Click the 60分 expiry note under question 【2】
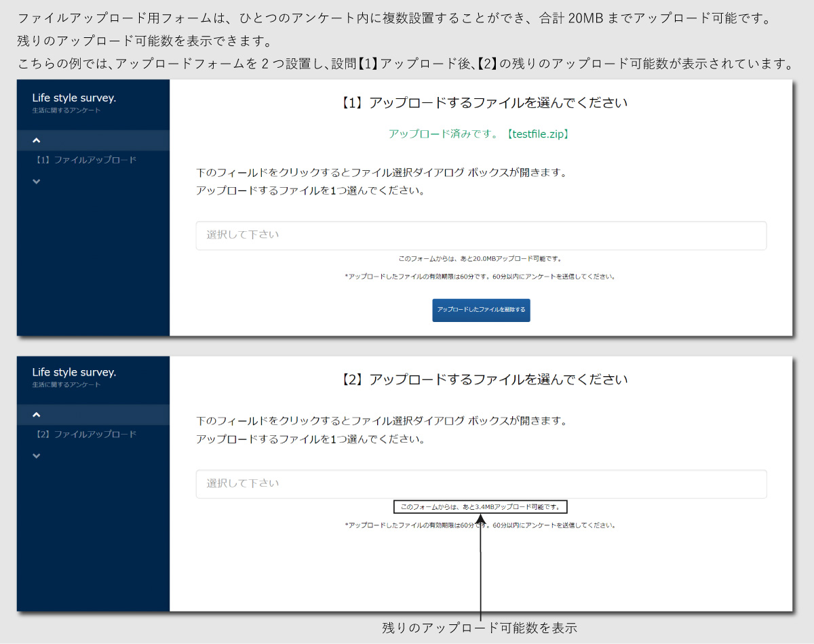The height and width of the screenshot is (644, 814). (x=480, y=525)
